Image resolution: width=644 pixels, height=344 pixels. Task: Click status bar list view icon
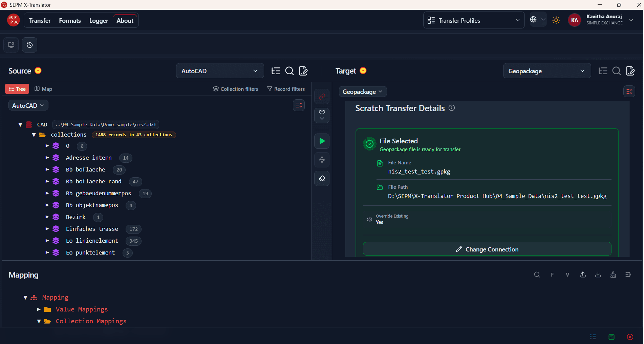[593, 337]
